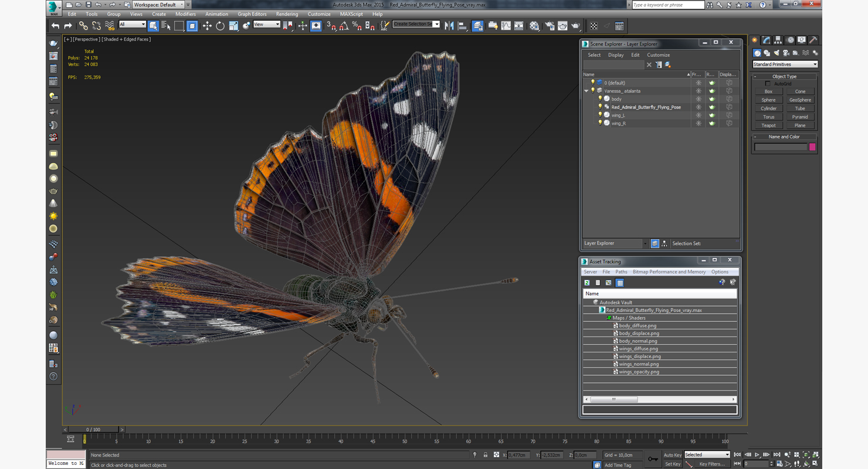Open the key mode Selected dropdown

[707, 455]
